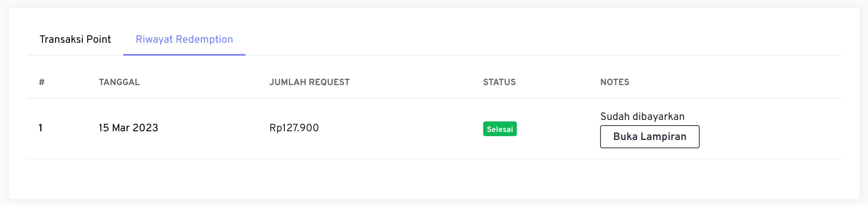Click the word Riwayat in active tab
Viewport: 868px width, 205px height.
click(x=154, y=39)
